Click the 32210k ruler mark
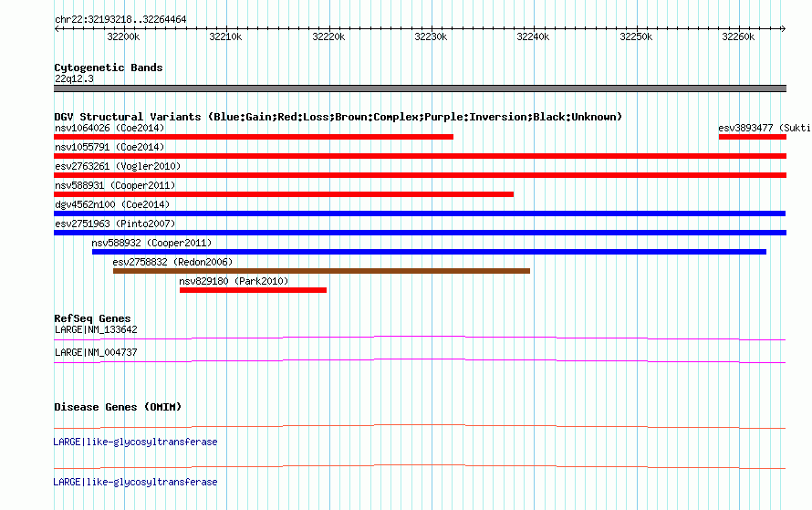 click(x=225, y=36)
